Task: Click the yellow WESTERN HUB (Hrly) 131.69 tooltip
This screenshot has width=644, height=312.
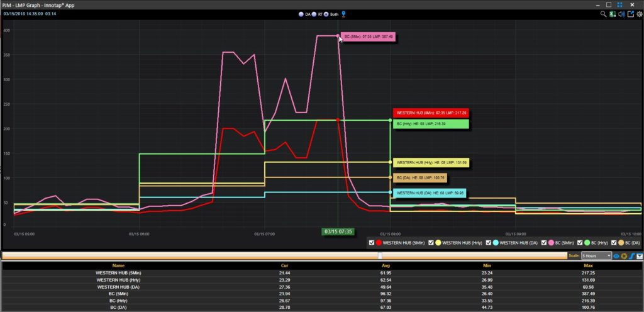Action: click(431, 162)
